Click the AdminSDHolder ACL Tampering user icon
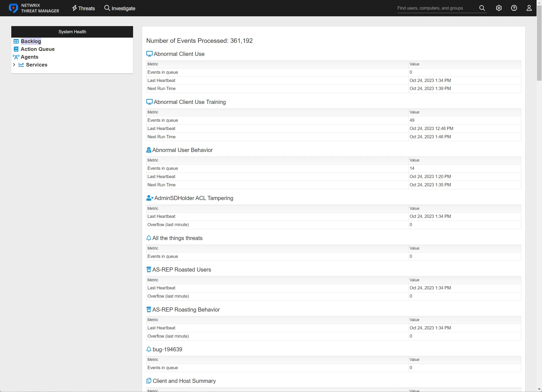 point(150,198)
